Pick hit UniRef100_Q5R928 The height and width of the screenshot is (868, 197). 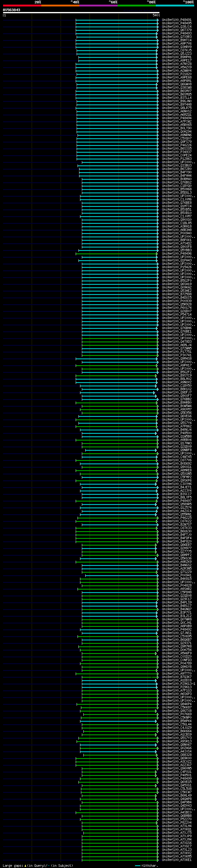tap(176, 304)
